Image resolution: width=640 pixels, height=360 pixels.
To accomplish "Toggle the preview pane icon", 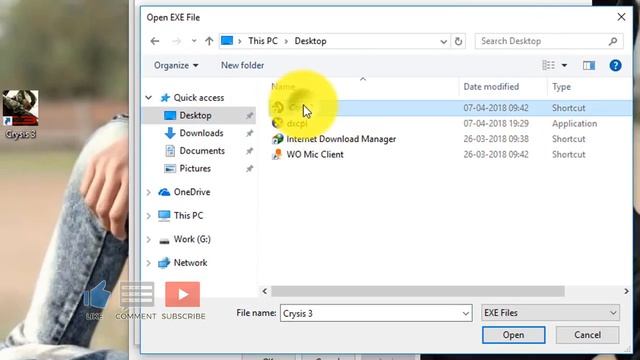I will pyautogui.click(x=589, y=65).
